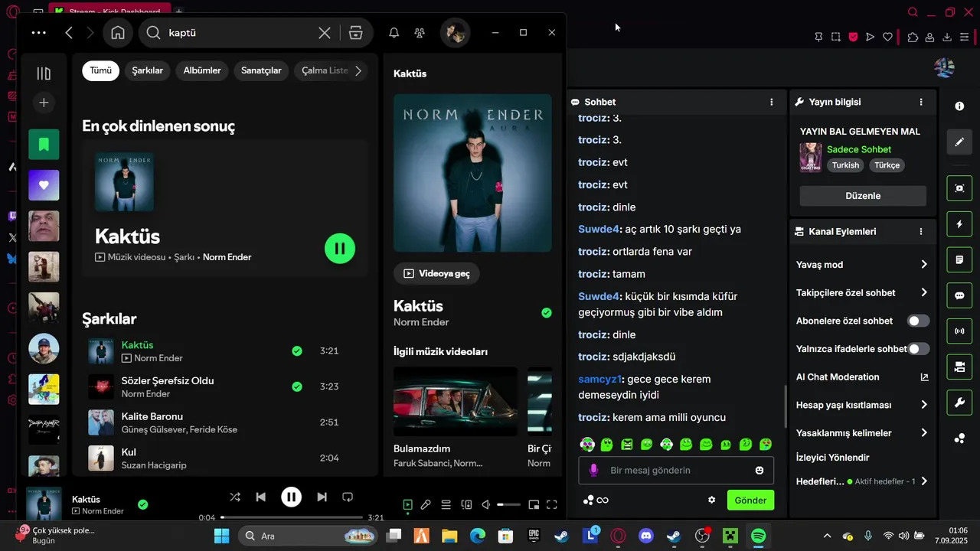Toggle saved checkmark on Kaktüs song row
Image resolution: width=980 pixels, height=551 pixels.
[x=297, y=350]
